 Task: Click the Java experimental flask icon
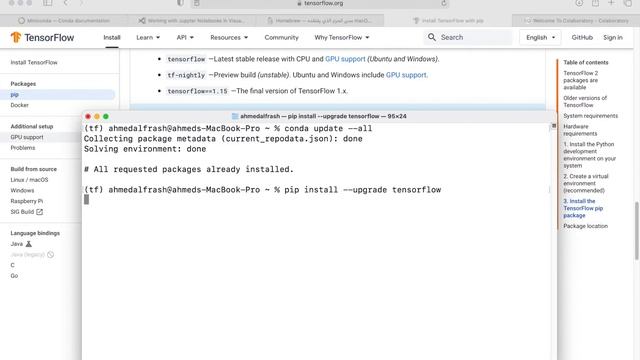click(x=29, y=244)
